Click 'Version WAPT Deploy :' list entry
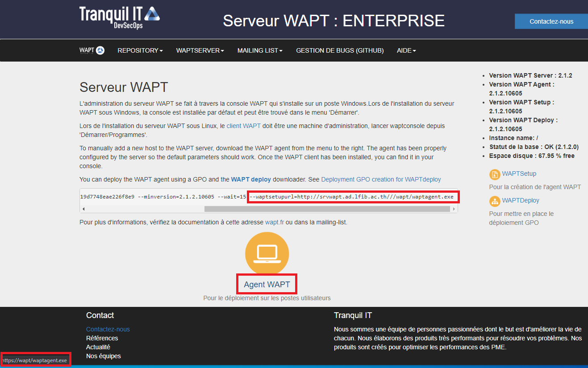 pyautogui.click(x=523, y=124)
